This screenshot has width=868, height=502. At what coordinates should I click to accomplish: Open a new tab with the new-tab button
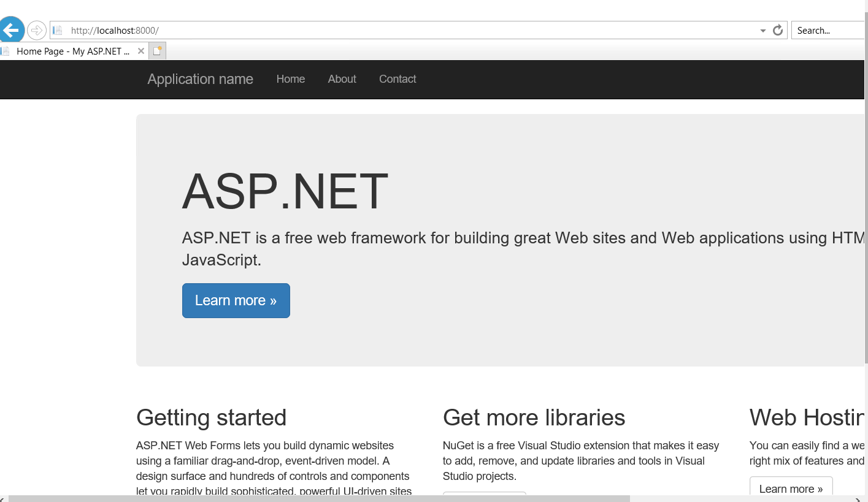(158, 51)
